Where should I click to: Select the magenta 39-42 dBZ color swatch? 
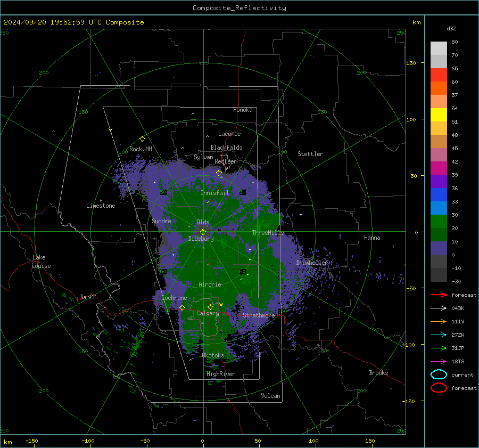coord(439,168)
